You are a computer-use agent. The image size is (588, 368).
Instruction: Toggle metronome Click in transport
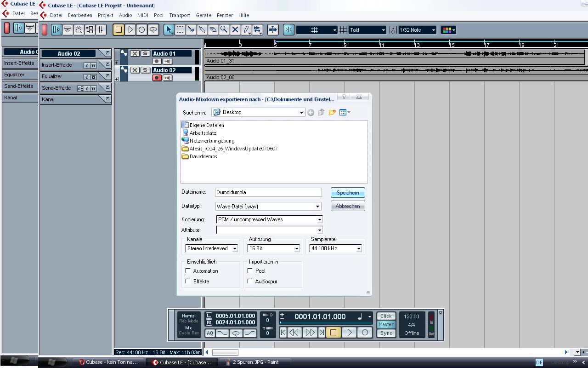[386, 316]
